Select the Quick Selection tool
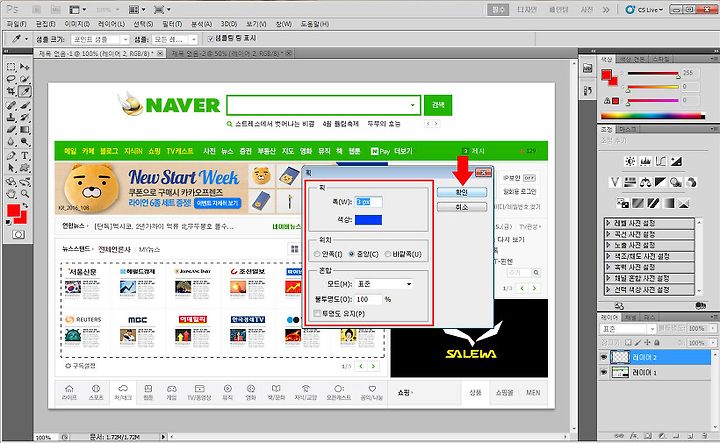Image resolution: width=720 pixels, height=443 pixels. pos(25,79)
